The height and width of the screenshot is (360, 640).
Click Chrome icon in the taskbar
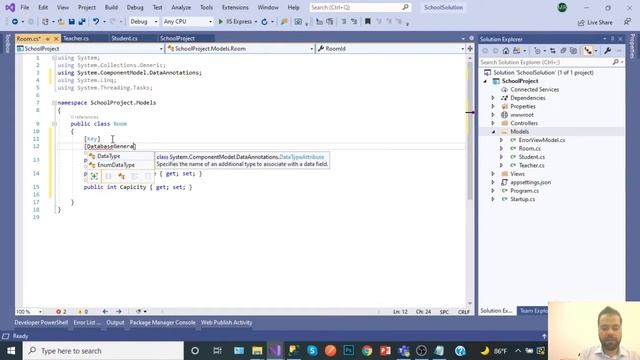[x=367, y=351]
